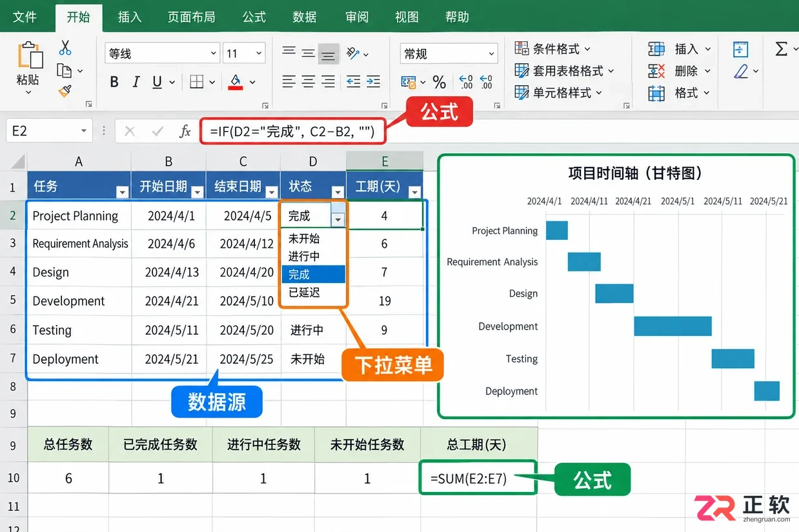799x532 pixels.
Task: Click the D2 cell validation dropdown arrow
Action: (x=338, y=220)
